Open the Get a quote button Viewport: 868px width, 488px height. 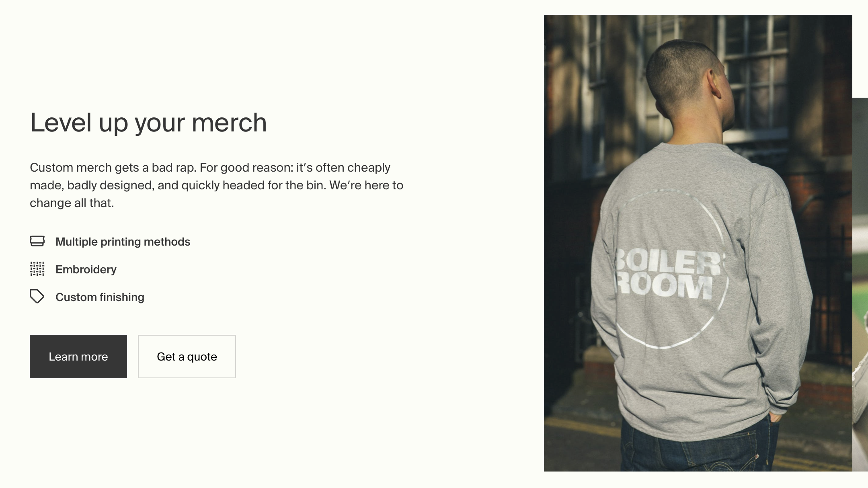(187, 357)
